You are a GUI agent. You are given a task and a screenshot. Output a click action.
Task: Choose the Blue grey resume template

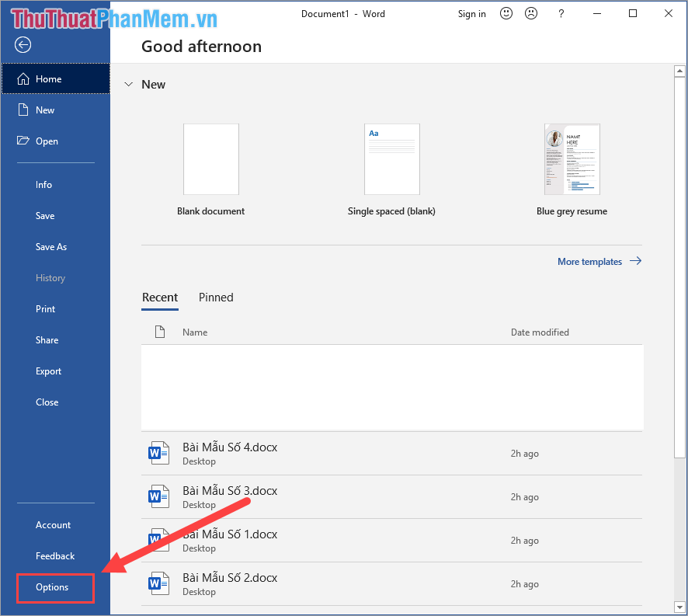572,159
